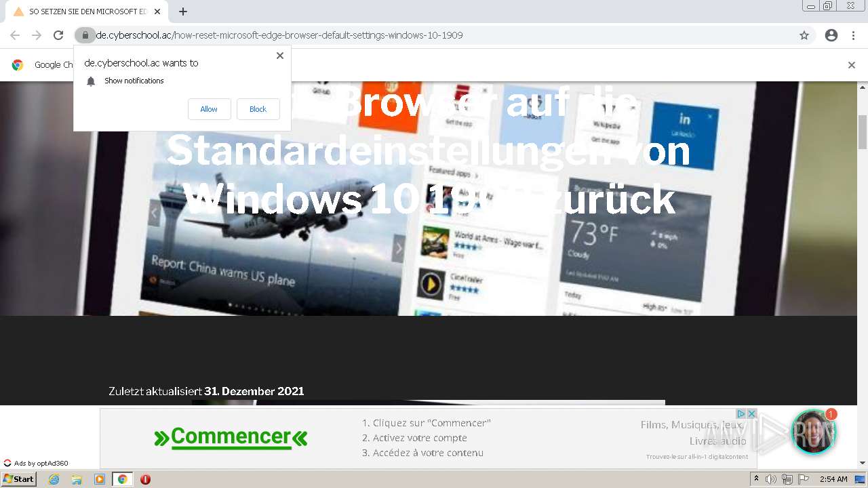This screenshot has height=488, width=868.
Task: Open the chat avatar with notification badge
Action: click(x=814, y=432)
